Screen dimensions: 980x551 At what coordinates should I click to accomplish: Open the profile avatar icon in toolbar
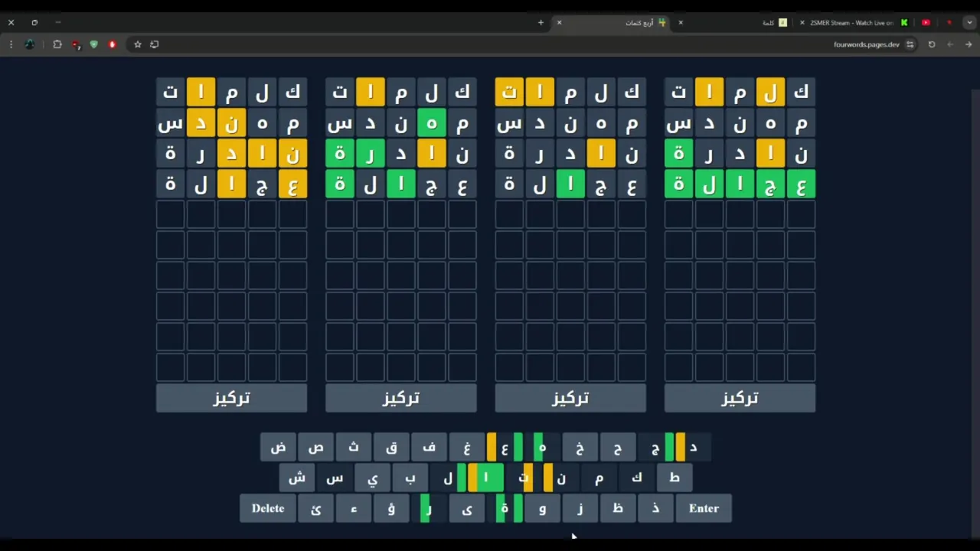point(30,44)
